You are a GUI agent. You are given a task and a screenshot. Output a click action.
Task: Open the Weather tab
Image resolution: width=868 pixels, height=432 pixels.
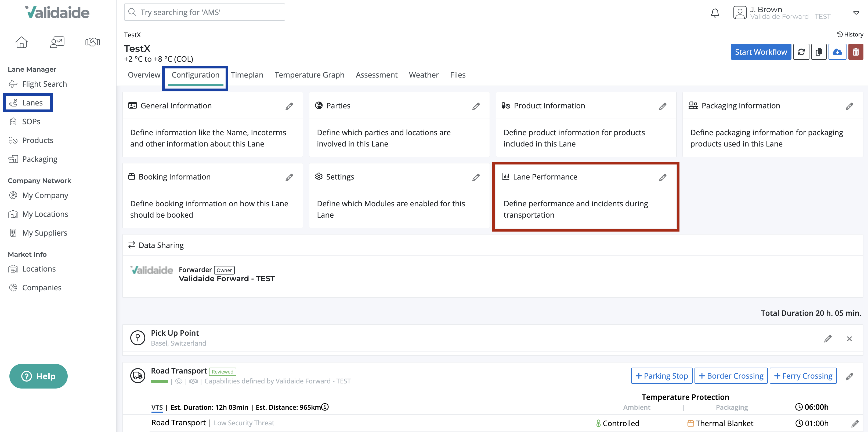click(424, 75)
